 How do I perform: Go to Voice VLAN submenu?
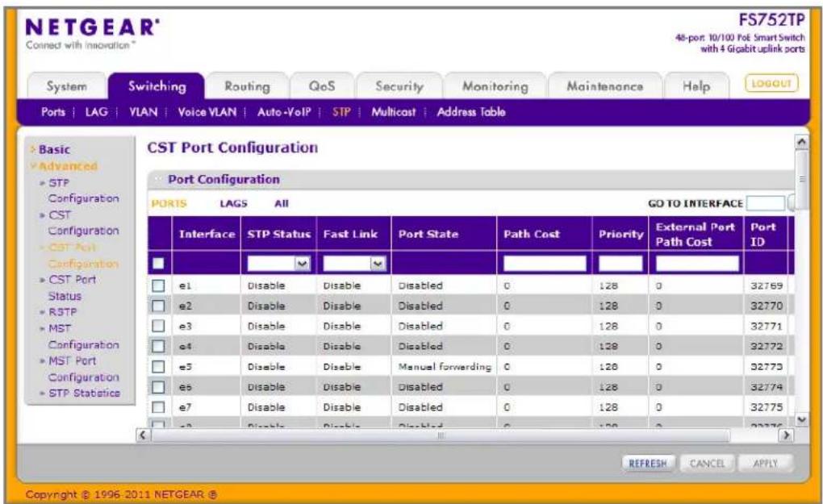pyautogui.click(x=207, y=112)
